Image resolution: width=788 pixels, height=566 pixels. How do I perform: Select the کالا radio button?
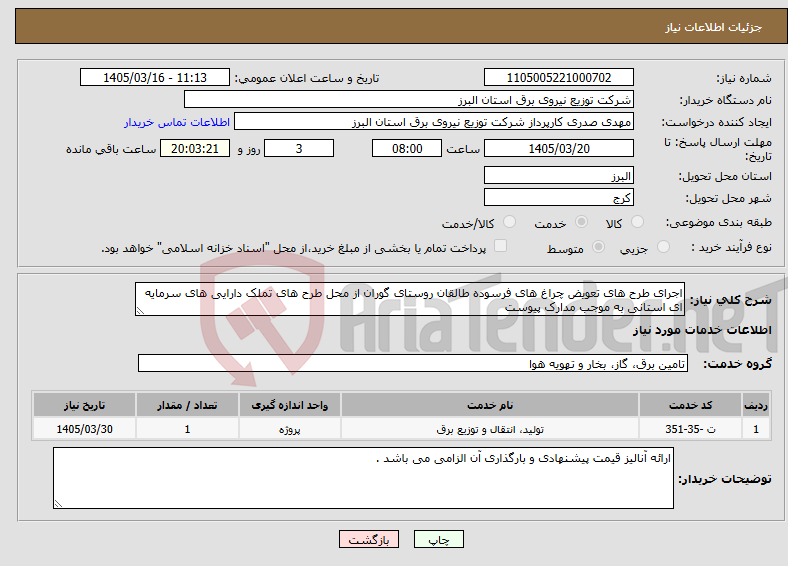[x=637, y=222]
